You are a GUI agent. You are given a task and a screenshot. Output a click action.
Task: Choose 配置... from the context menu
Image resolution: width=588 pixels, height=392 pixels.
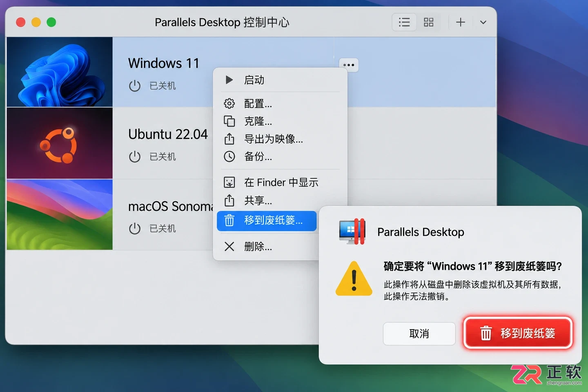tap(280, 104)
